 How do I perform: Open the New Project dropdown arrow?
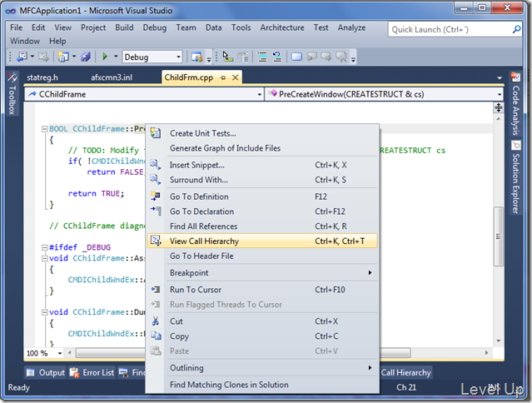74,57
